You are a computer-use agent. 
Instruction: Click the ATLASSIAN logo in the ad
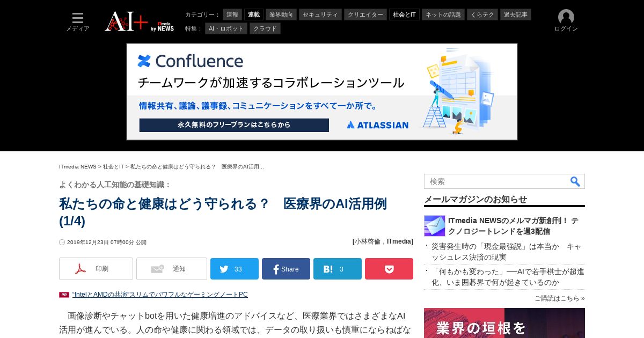coord(377,125)
